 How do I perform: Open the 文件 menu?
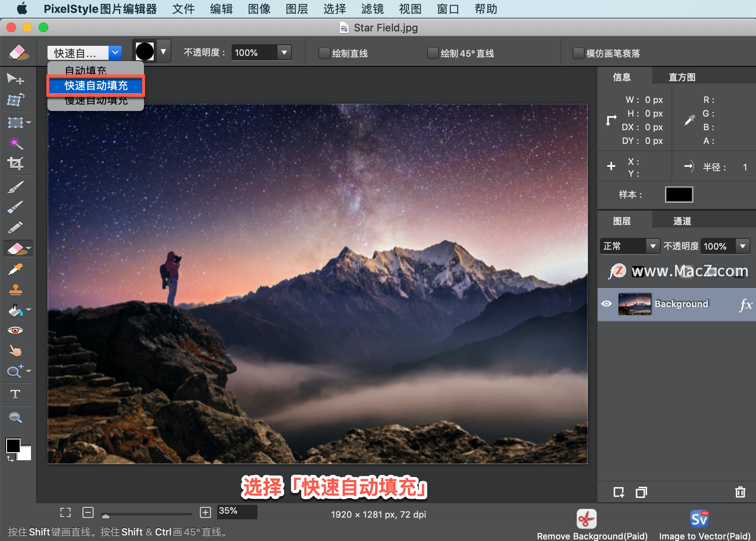[x=183, y=9]
